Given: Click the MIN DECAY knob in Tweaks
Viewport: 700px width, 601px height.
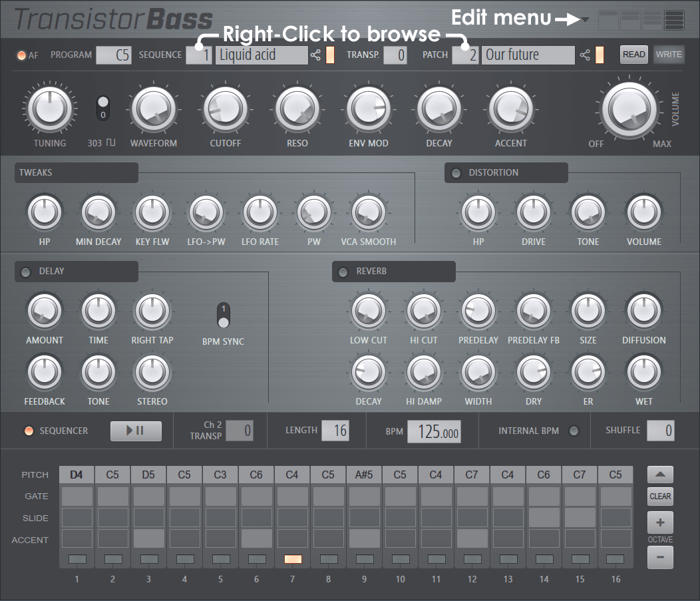Looking at the screenshot, I should [98, 212].
